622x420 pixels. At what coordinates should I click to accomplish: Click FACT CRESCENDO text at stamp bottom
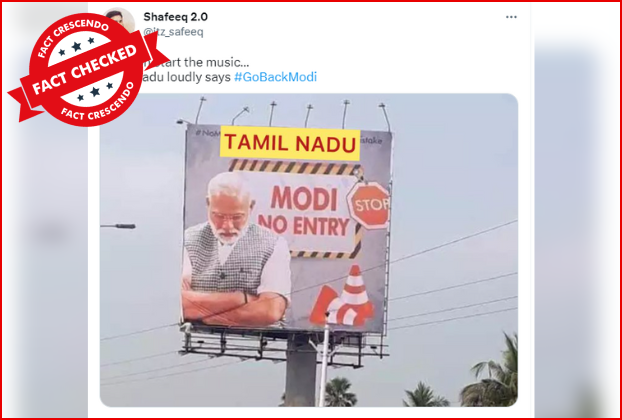pyautogui.click(x=98, y=104)
